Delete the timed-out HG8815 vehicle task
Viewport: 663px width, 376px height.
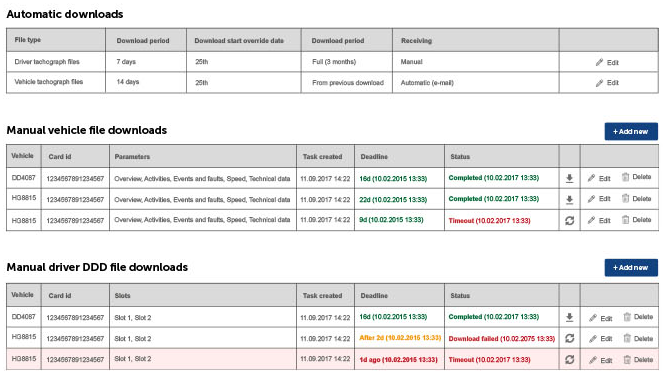[636, 220]
